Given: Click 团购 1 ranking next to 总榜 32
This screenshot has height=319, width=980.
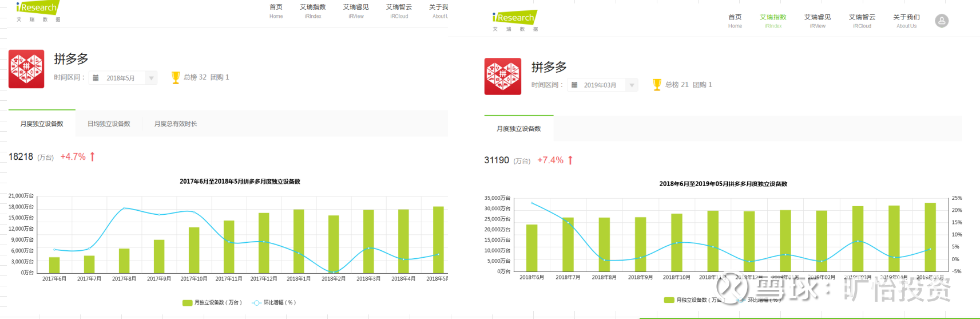Looking at the screenshot, I should (220, 77).
